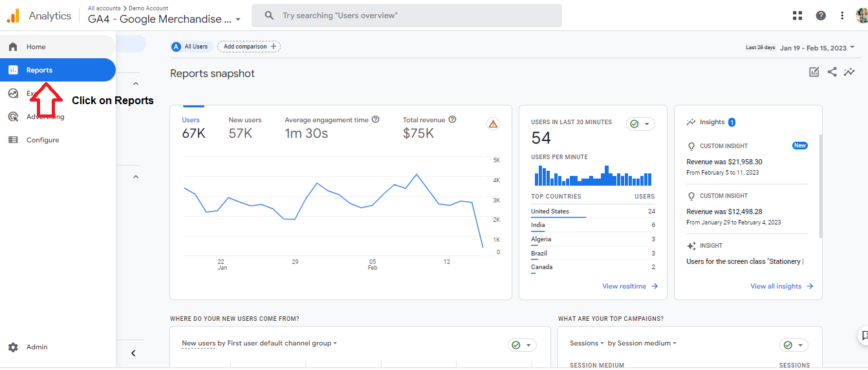Expand the date range Jan 19 - Feb 15 dropdown
This screenshot has height=370, width=868.
tap(818, 48)
